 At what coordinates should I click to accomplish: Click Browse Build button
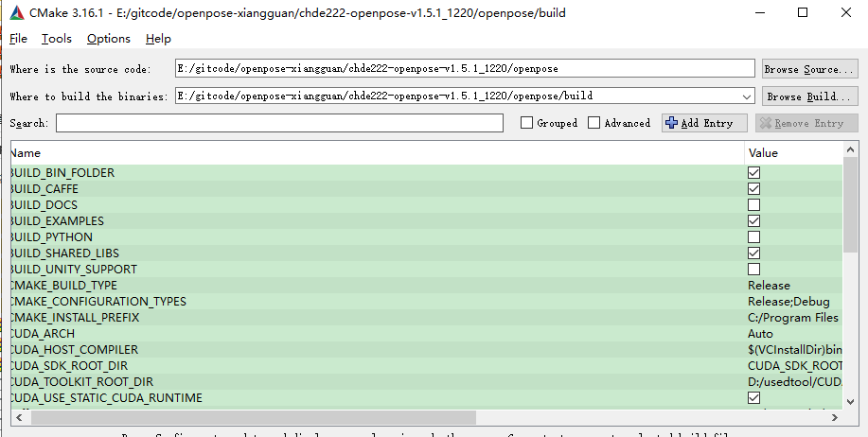coord(809,96)
